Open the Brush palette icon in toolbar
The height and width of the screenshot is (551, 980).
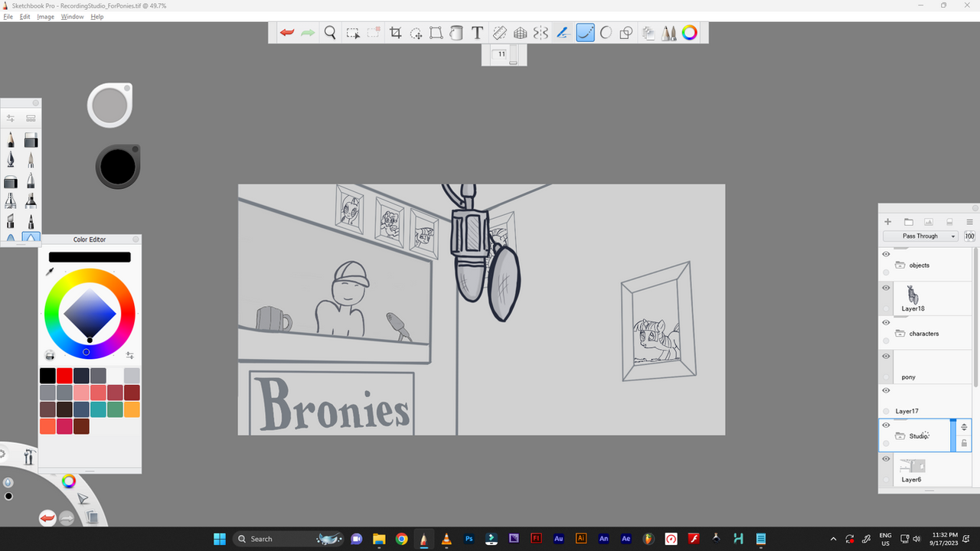coord(669,33)
